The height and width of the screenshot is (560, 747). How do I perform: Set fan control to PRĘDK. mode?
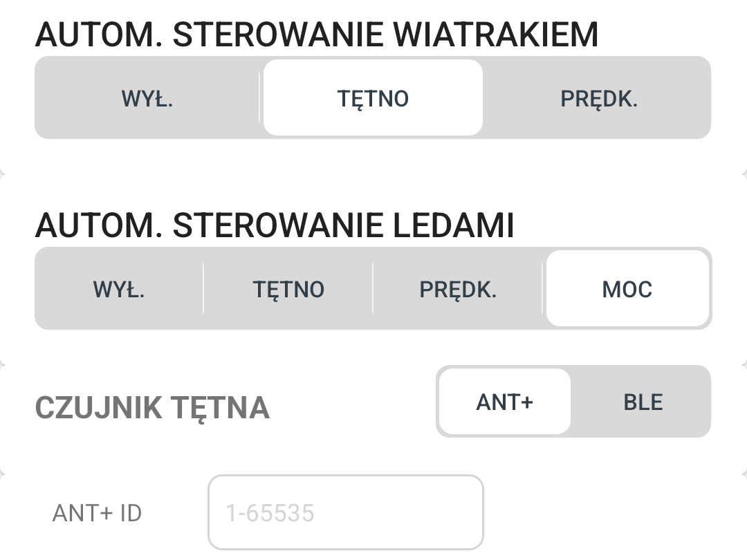[x=598, y=98]
